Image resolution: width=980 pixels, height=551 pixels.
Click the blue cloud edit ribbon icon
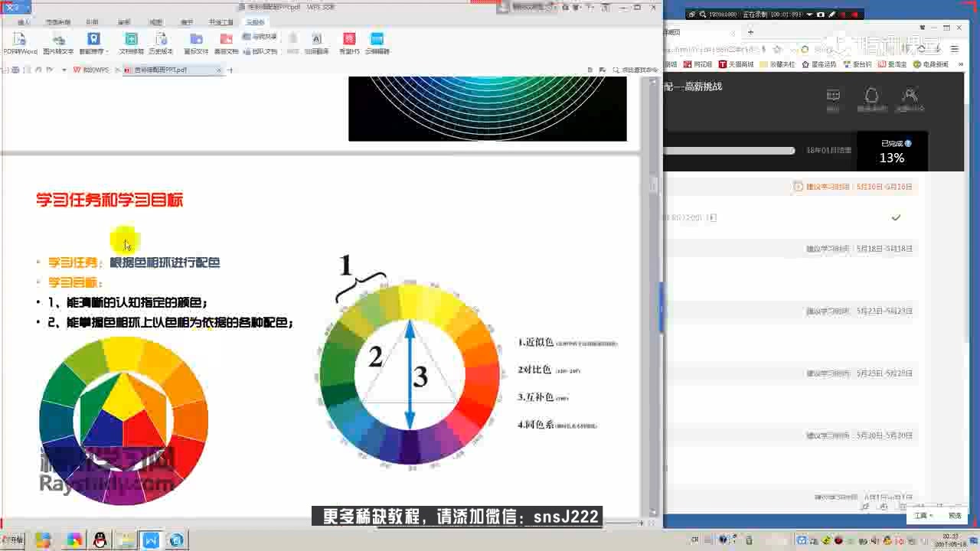pos(377,39)
